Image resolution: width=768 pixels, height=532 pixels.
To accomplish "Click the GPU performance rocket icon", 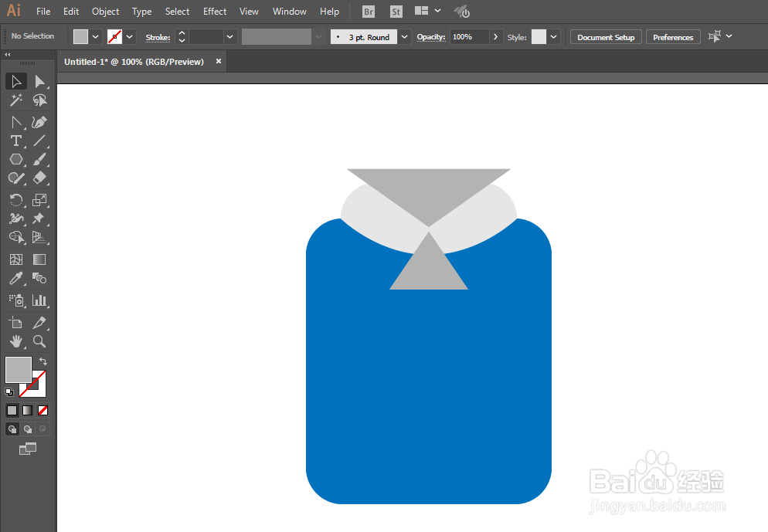I will click(462, 12).
